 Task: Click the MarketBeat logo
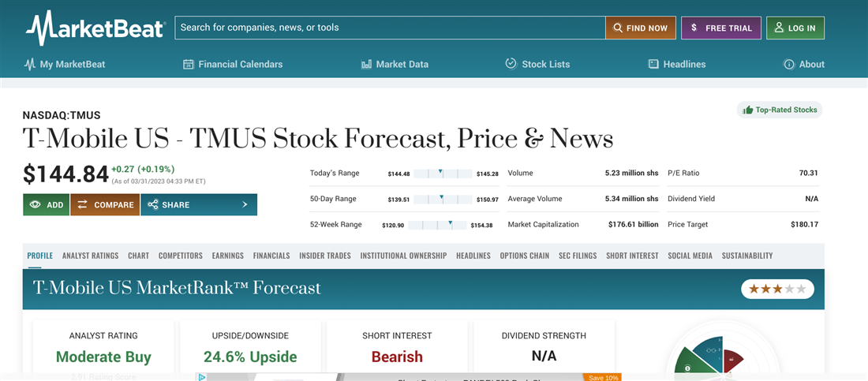[x=95, y=28]
